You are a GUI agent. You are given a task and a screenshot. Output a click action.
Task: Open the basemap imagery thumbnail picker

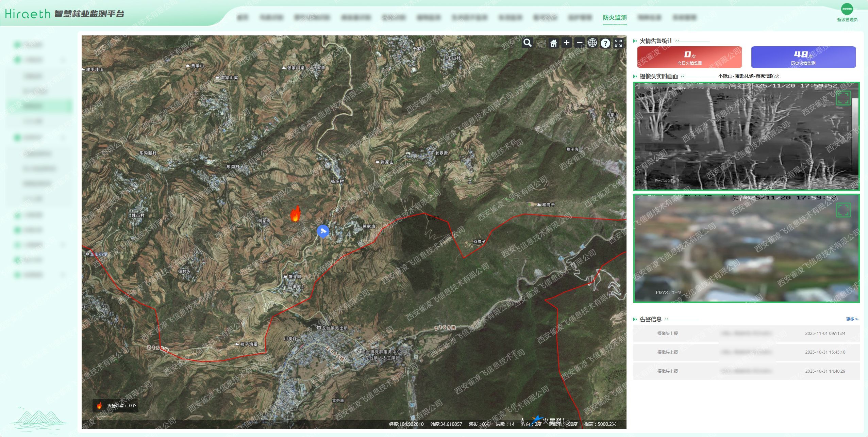(540, 43)
